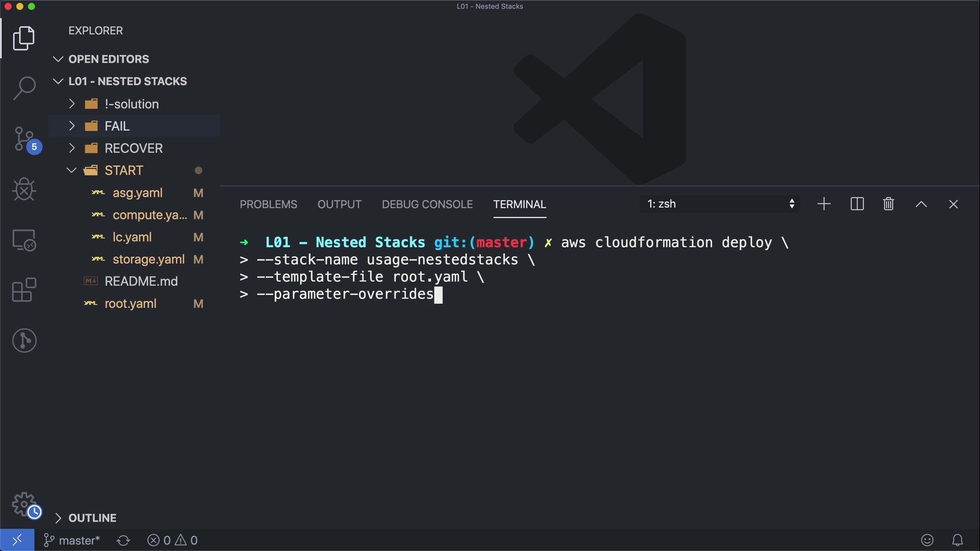Expand the FAIL folder
Screen dimensions: 980x551
[x=117, y=126]
